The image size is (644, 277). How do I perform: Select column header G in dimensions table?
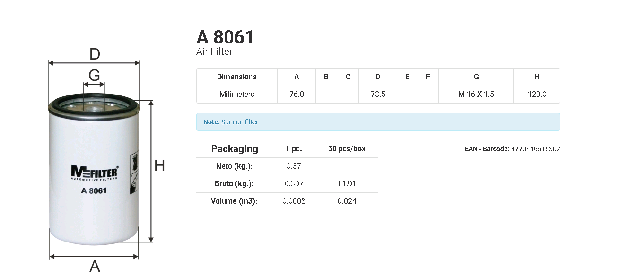(x=476, y=77)
